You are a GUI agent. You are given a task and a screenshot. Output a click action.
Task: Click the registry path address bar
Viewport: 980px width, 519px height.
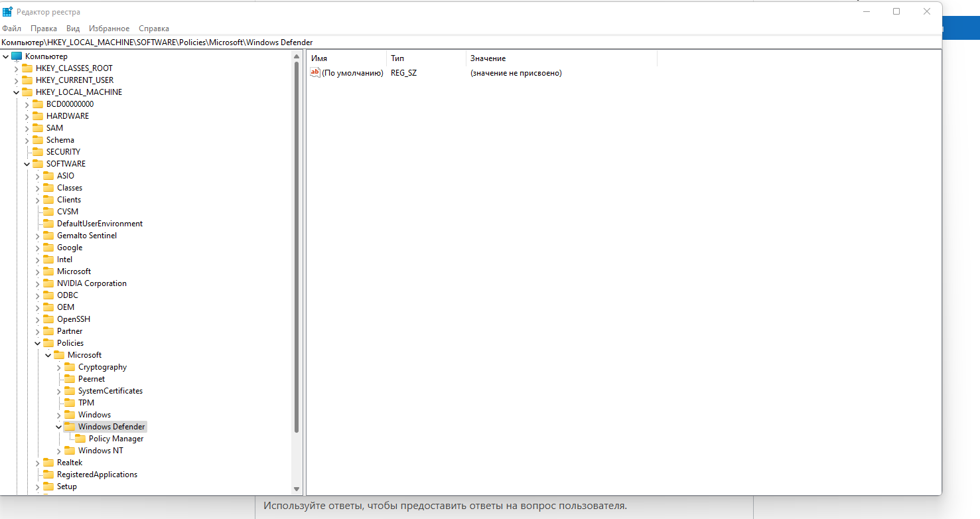[x=470, y=42]
